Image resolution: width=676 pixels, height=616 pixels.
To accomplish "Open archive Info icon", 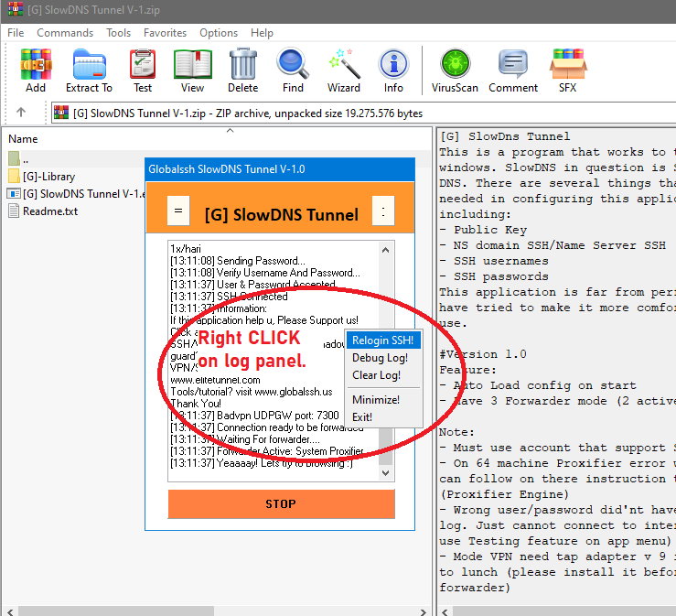I will point(393,64).
